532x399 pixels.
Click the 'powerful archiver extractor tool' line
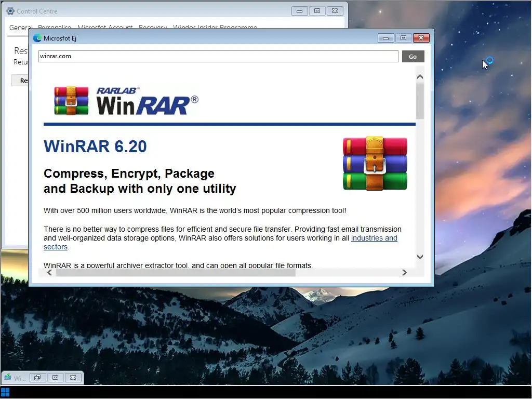coord(178,265)
